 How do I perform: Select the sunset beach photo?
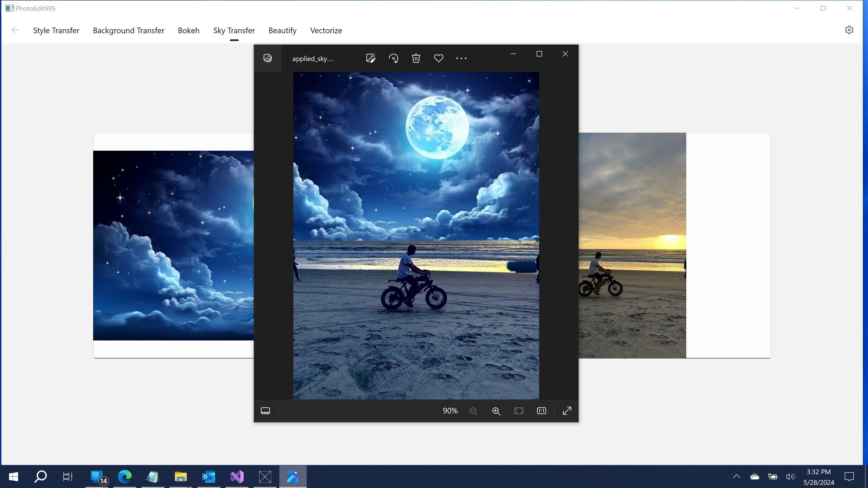(x=632, y=245)
